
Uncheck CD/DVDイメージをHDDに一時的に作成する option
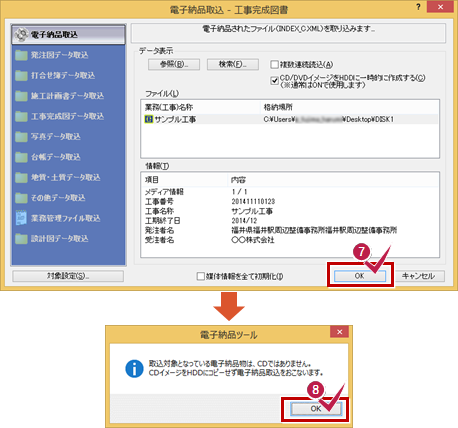274,80
